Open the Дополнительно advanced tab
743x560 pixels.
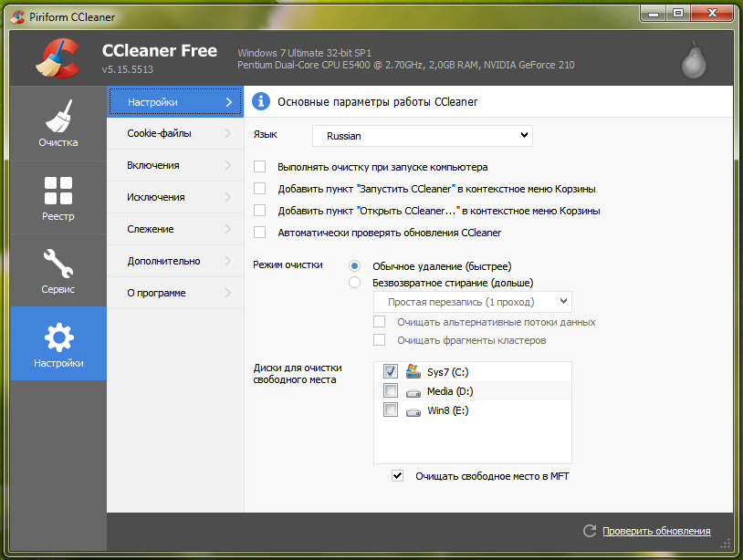175,261
